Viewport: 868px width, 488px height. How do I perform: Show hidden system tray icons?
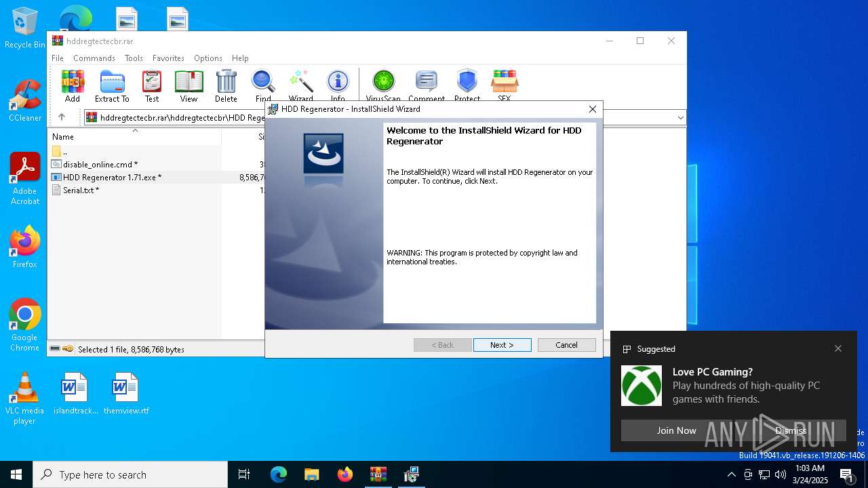pyautogui.click(x=731, y=474)
